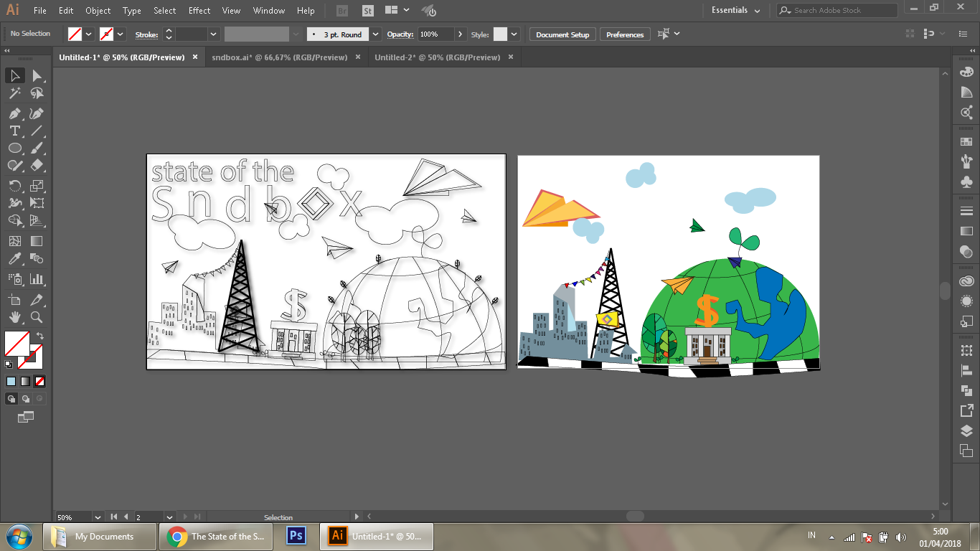Switch to the Untitled-2 document tab
980x551 pixels.
point(438,57)
